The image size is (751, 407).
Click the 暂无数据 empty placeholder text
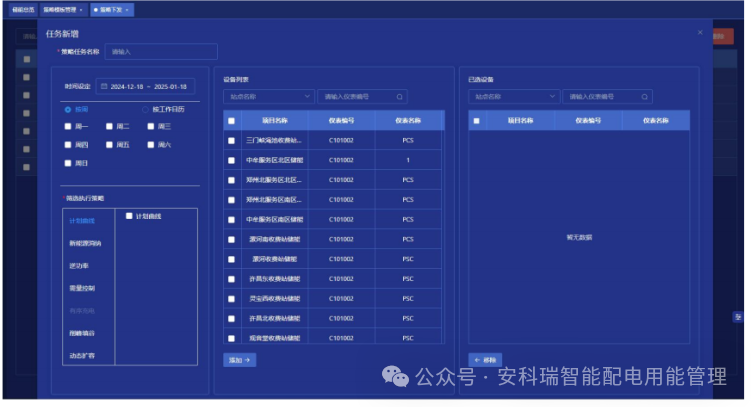[580, 237]
